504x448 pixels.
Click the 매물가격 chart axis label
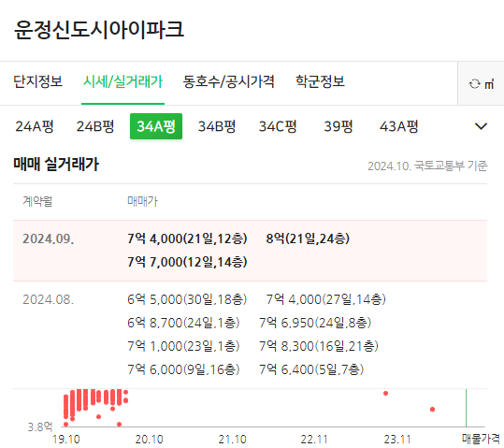(x=481, y=439)
